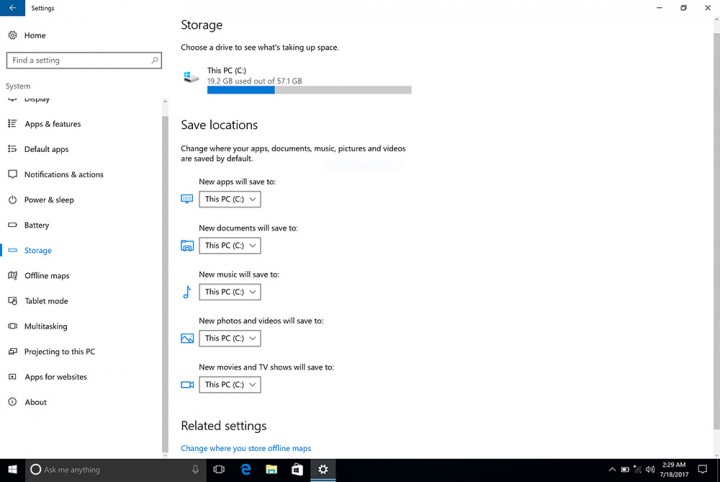Open This PC (C:) drive details
The width and height of the screenshot is (720, 482).
pyautogui.click(x=297, y=81)
